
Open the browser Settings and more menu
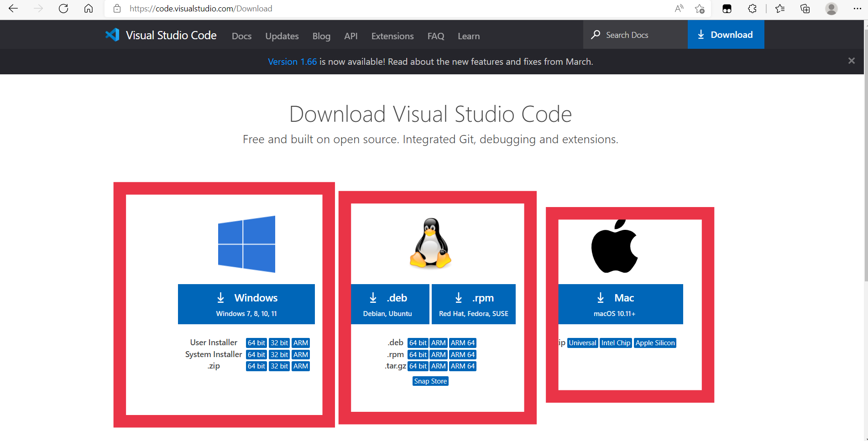pyautogui.click(x=857, y=8)
